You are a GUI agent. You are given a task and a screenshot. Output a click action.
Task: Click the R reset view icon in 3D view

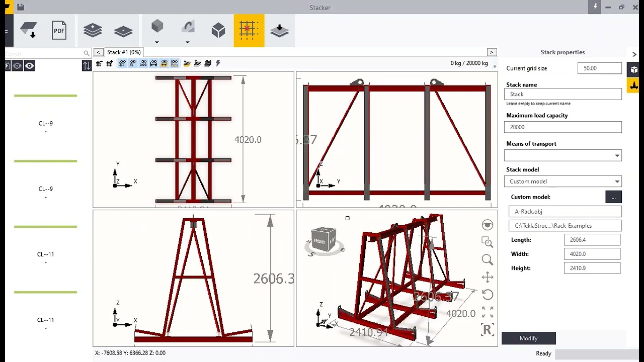[x=487, y=329]
